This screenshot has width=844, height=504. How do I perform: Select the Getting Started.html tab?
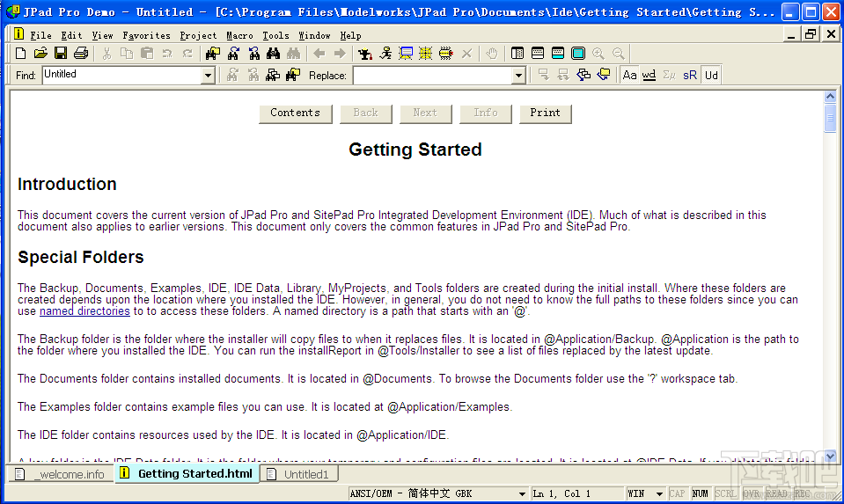(x=187, y=473)
